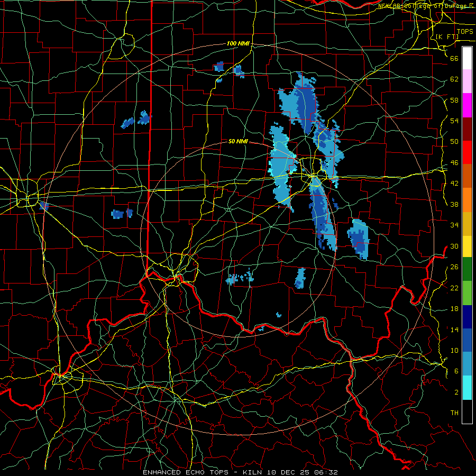Select the '62' scale value
Viewport: 476px width, 476px height.
tap(454, 79)
